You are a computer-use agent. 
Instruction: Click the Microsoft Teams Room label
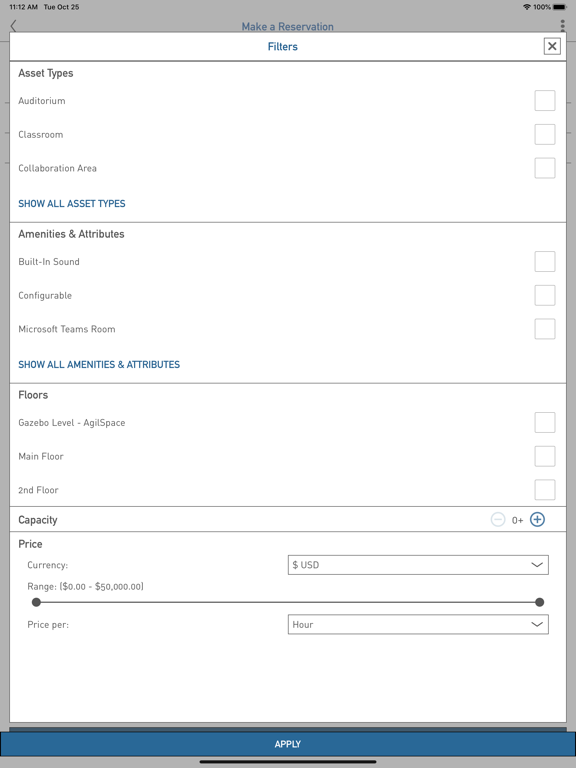[x=67, y=329]
